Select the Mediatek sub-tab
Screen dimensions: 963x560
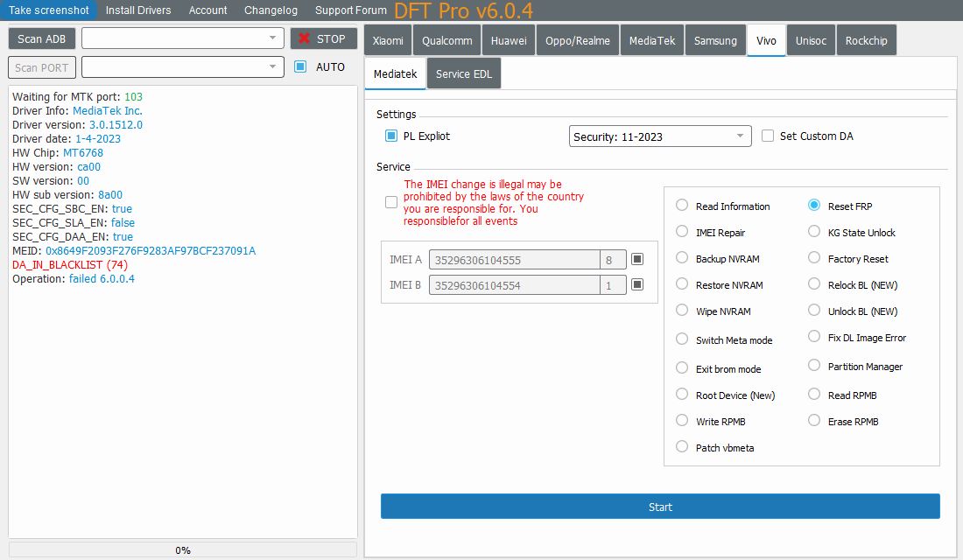click(395, 73)
